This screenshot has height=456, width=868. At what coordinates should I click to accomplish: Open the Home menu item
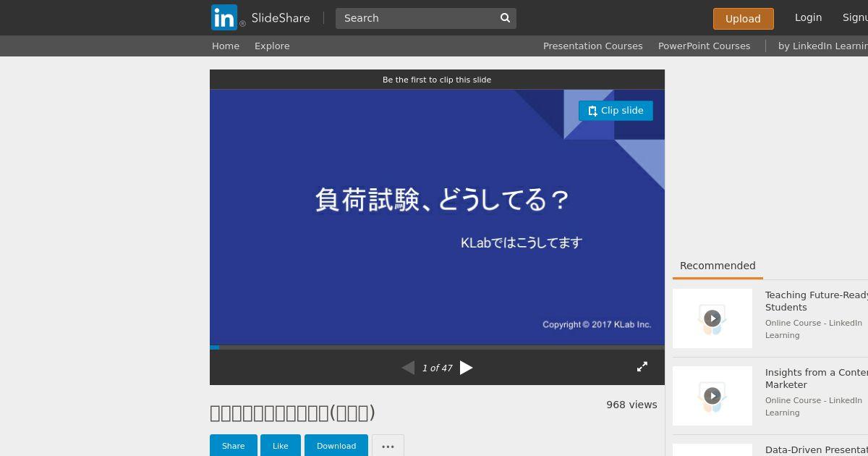click(x=226, y=46)
